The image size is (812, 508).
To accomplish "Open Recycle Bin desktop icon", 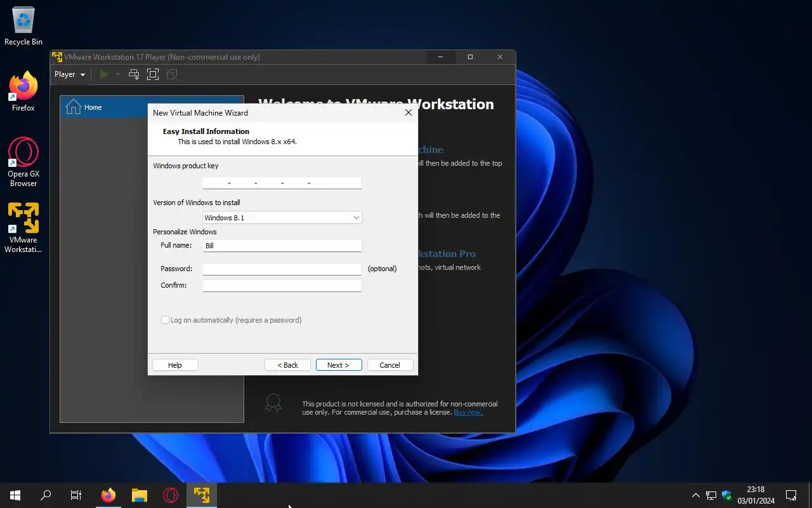I will [x=23, y=27].
